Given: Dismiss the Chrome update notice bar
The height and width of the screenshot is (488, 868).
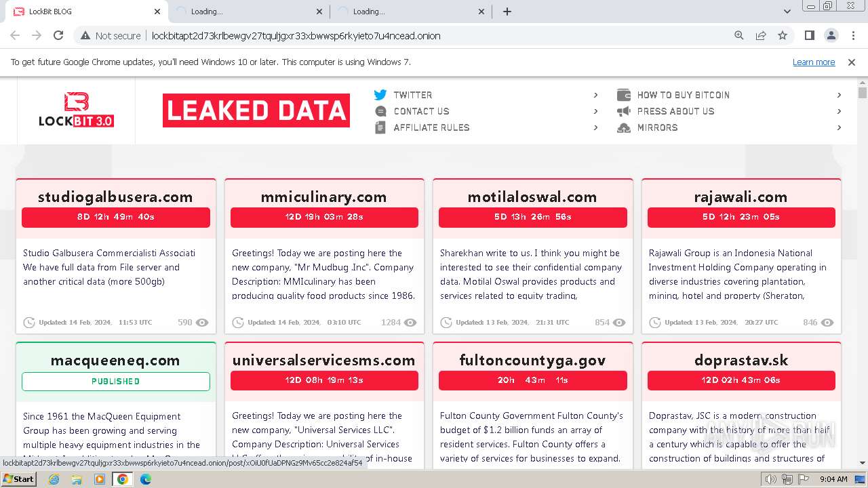Looking at the screenshot, I should click(852, 62).
